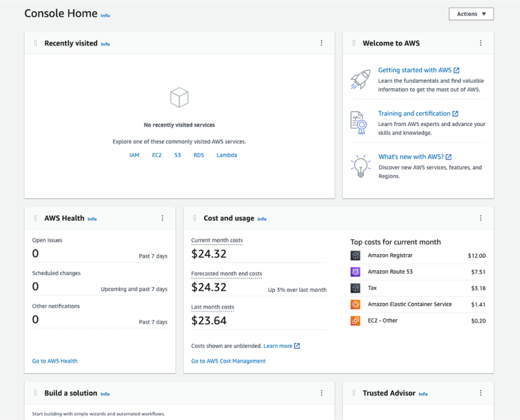Open Info link next to Console Home
Screen dimensions: 520x420
[x=105, y=15]
